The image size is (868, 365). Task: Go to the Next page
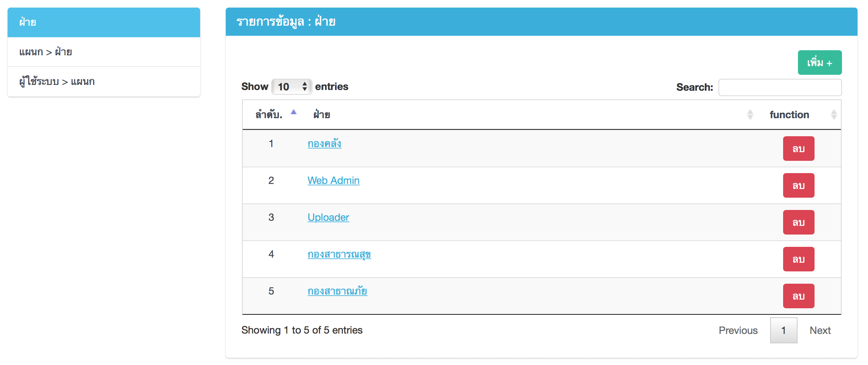pyautogui.click(x=820, y=330)
